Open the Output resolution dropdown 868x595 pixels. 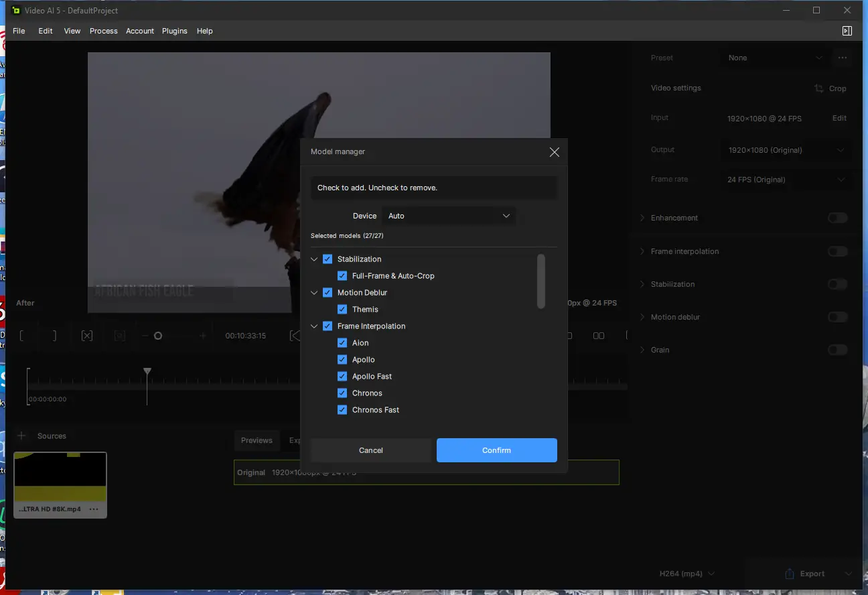(787, 150)
